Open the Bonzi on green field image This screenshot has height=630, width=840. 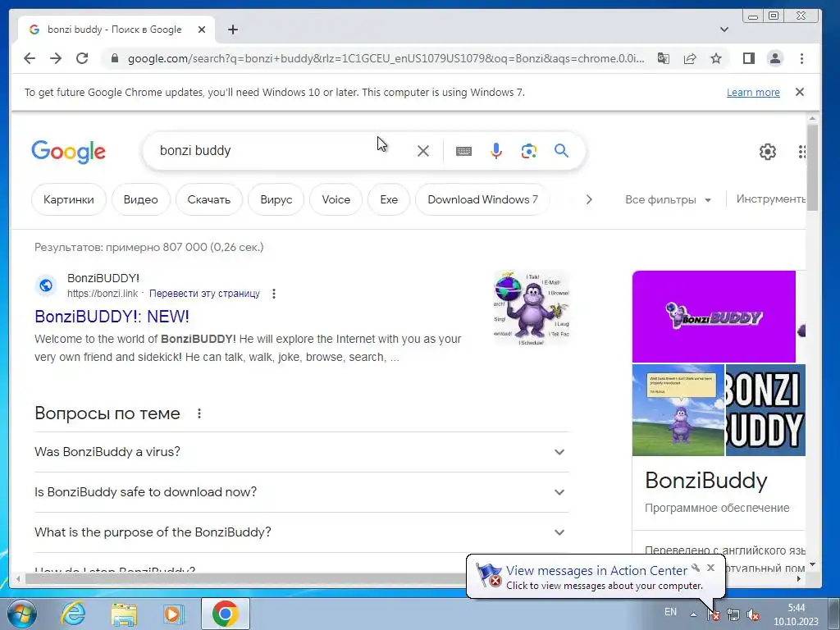(678, 410)
